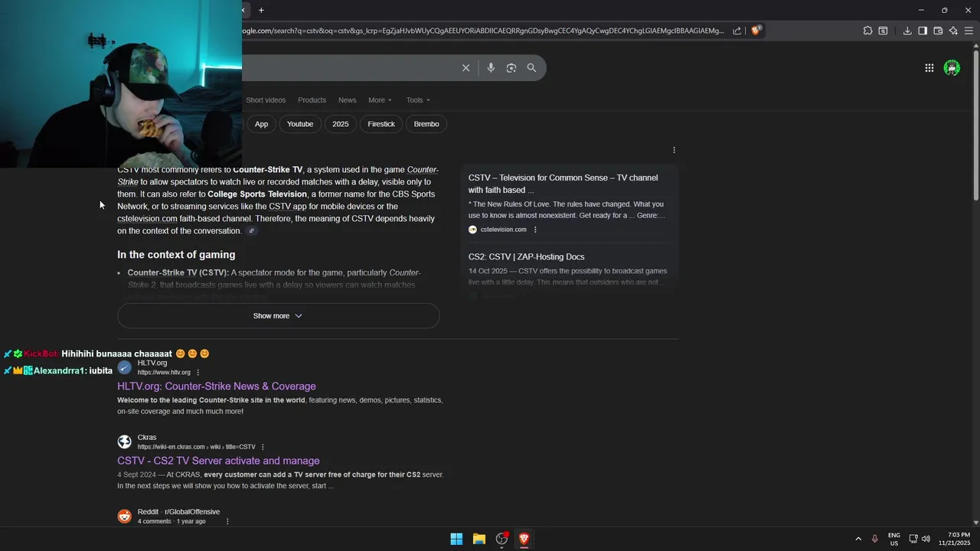Open search by image (Lens) icon
Image resolution: width=980 pixels, height=551 pixels.
[x=511, y=68]
